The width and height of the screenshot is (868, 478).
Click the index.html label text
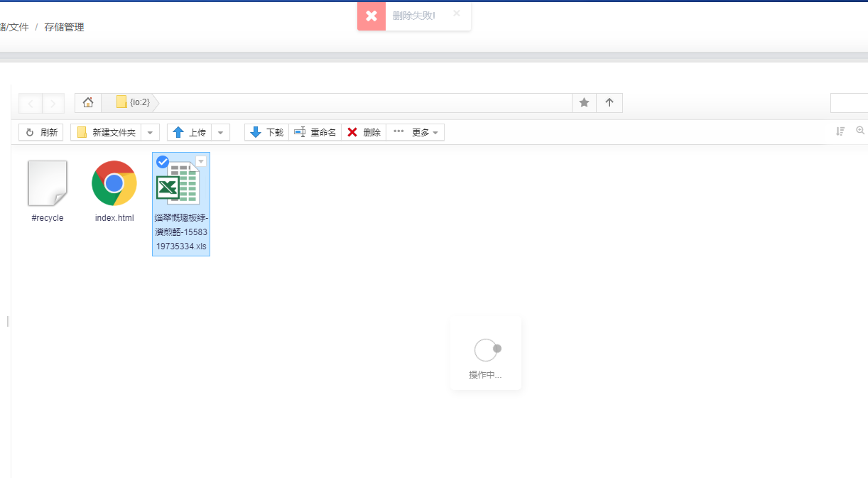point(114,218)
